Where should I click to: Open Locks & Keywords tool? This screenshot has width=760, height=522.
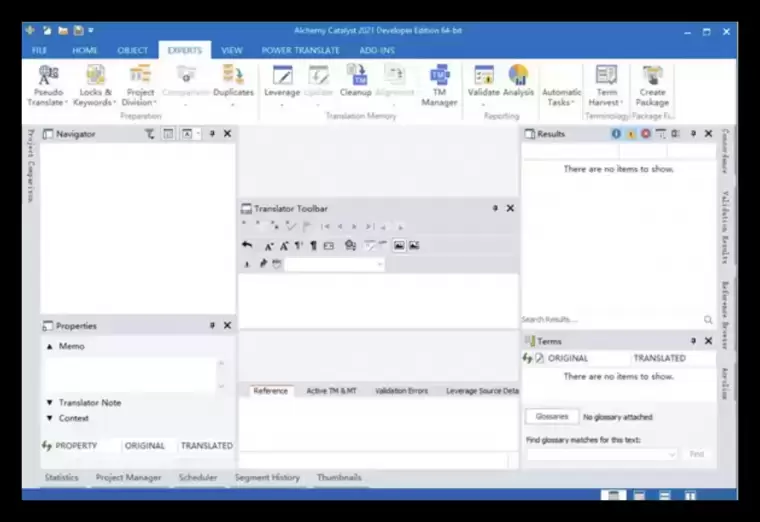pos(96,76)
